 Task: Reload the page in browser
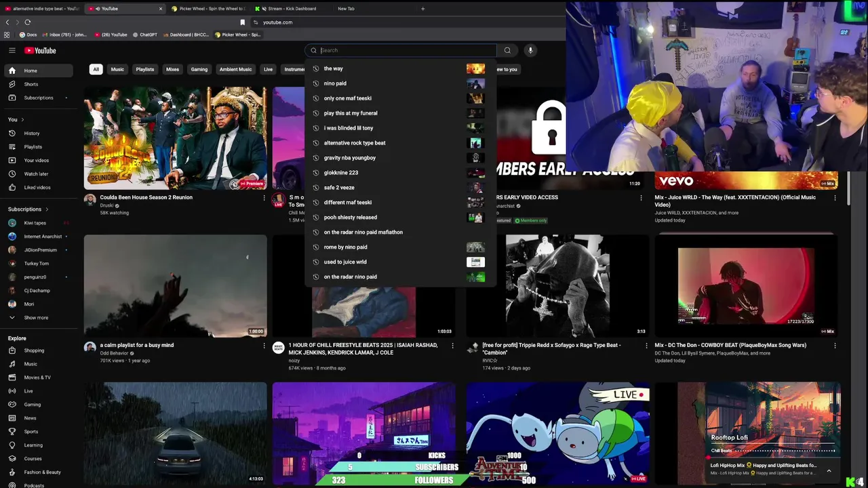click(x=27, y=22)
